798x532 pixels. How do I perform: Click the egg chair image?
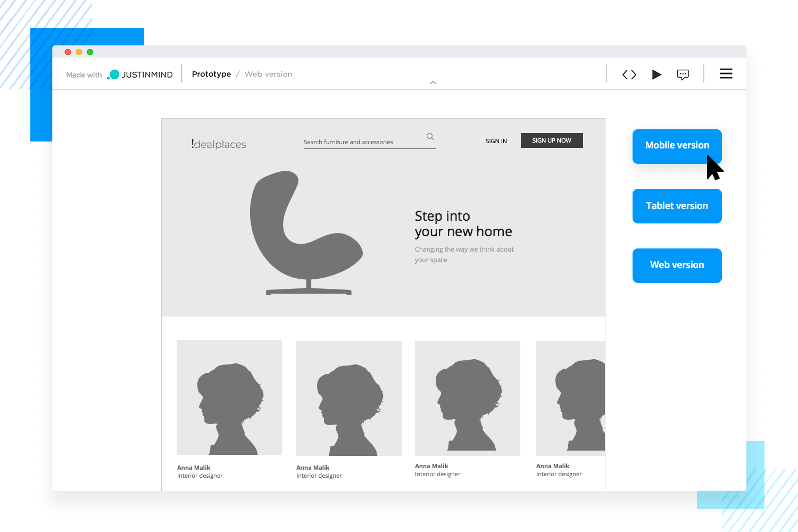(307, 232)
